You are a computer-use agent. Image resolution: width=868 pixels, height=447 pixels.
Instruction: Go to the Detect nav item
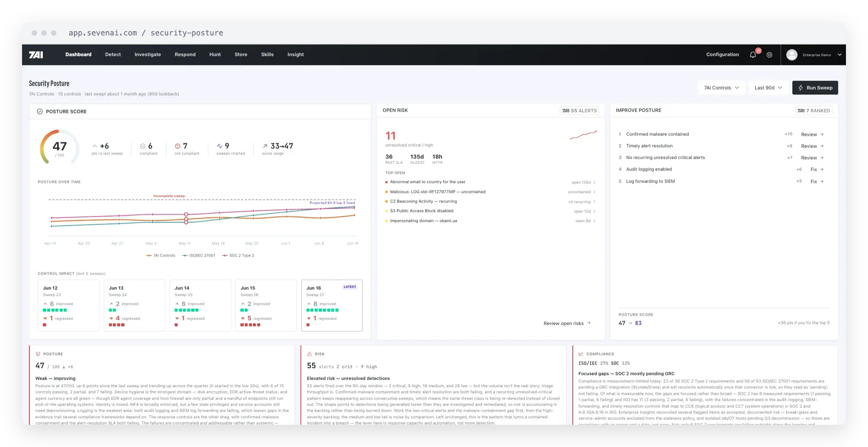click(113, 54)
